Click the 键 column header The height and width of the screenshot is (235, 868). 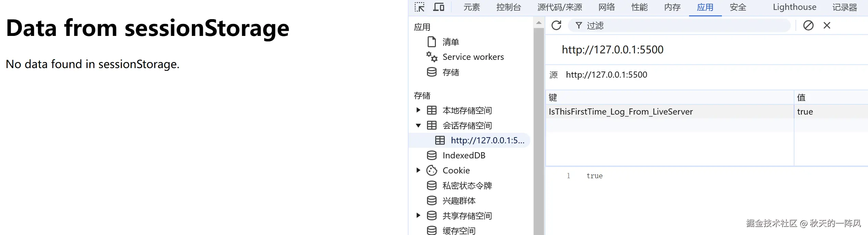[x=670, y=97]
